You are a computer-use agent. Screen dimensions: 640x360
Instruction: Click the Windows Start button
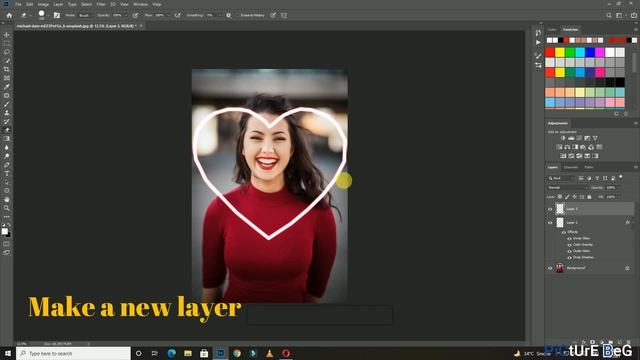point(8,353)
